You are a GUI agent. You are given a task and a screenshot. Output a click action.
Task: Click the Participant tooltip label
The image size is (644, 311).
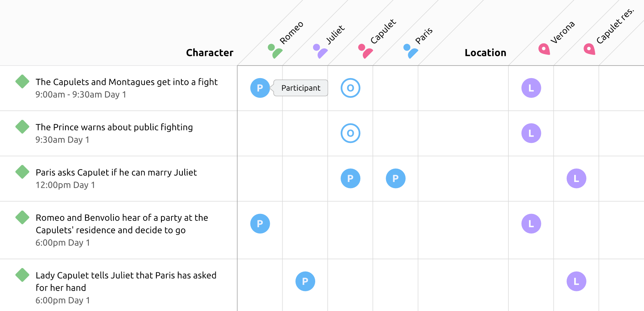pyautogui.click(x=301, y=88)
